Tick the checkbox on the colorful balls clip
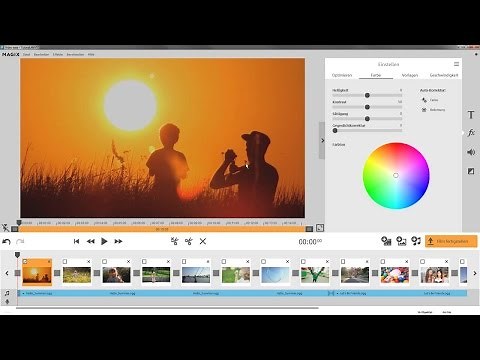480x360 pixels. tap(383, 262)
